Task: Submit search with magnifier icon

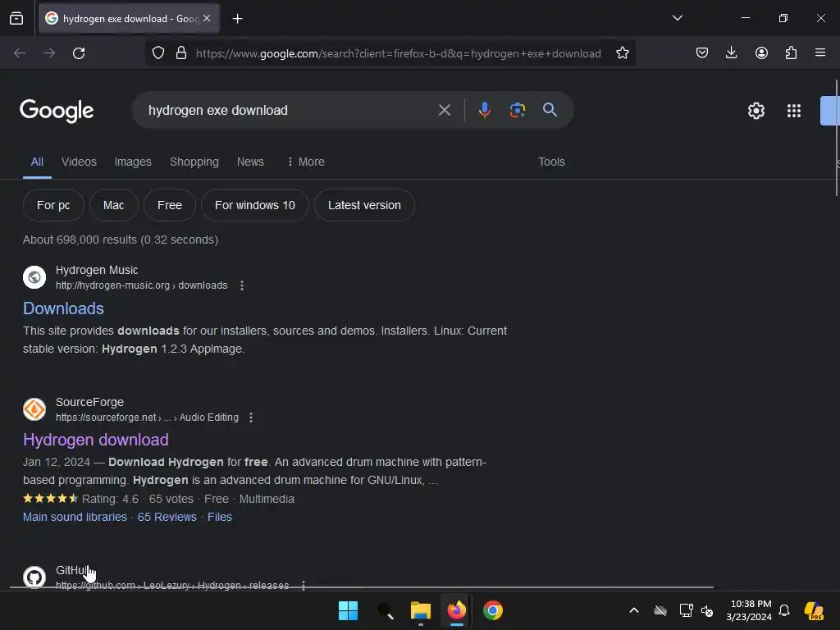Action: tap(550, 111)
